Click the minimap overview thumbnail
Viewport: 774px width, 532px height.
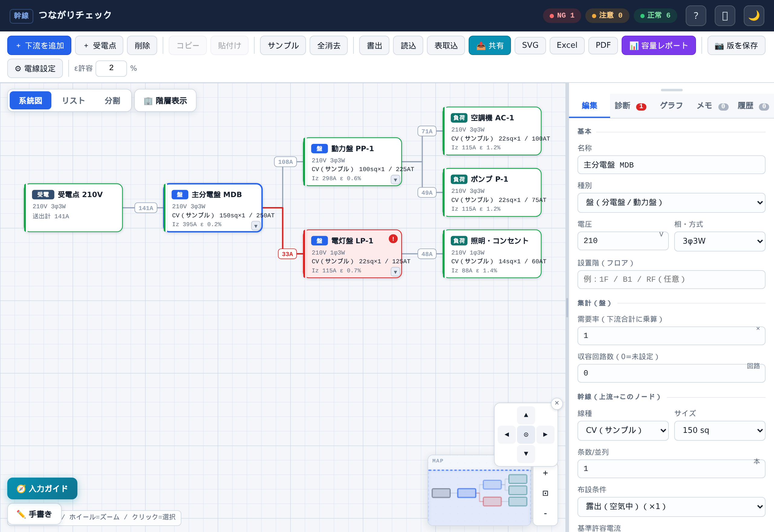pyautogui.click(x=479, y=497)
